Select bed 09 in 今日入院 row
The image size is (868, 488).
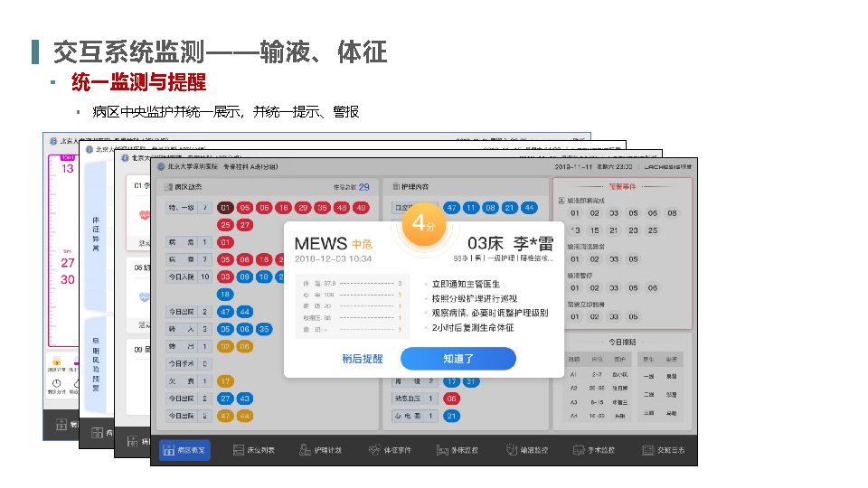tap(245, 277)
